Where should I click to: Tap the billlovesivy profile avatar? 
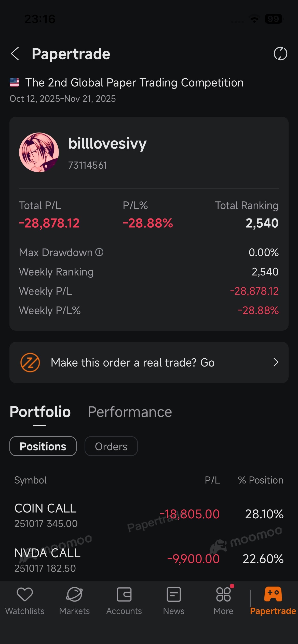(x=39, y=152)
